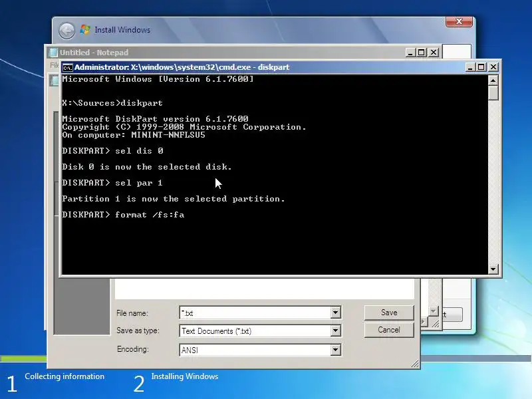Click the 'Collecting information' step label
The width and height of the screenshot is (532, 399).
[x=65, y=376]
